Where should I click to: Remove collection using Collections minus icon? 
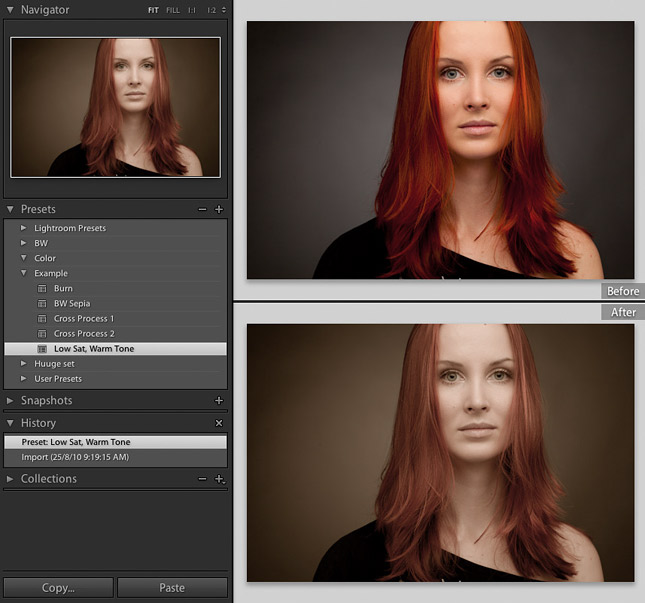pyautogui.click(x=203, y=479)
